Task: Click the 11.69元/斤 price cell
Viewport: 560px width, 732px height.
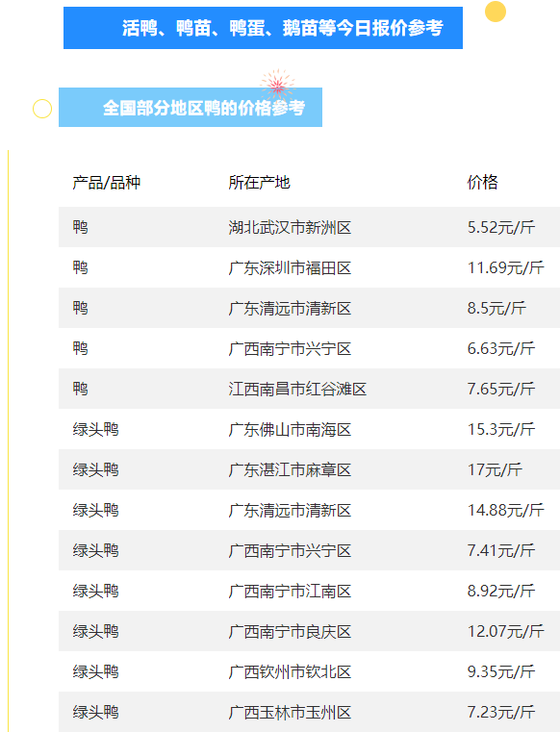Action: pos(506,267)
